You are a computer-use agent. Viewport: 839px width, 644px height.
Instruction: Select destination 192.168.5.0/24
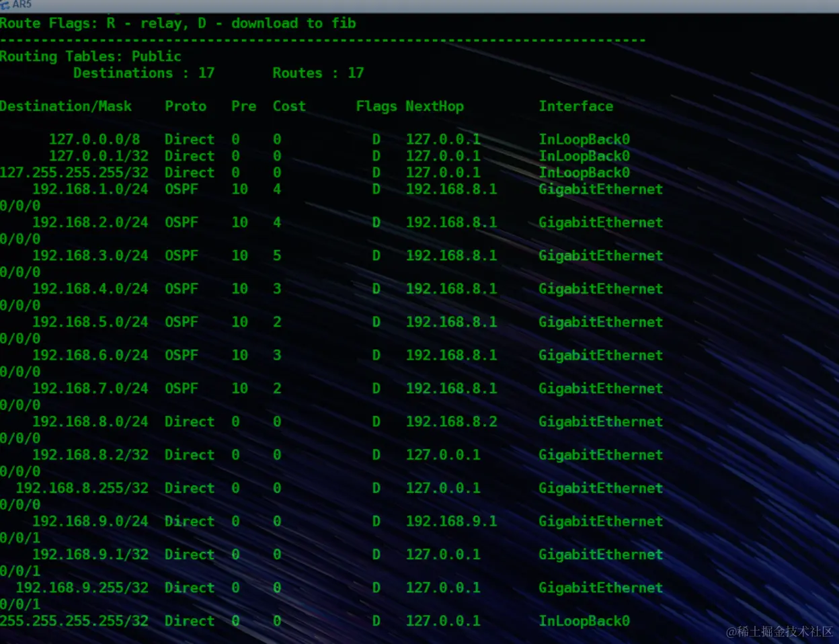point(91,322)
